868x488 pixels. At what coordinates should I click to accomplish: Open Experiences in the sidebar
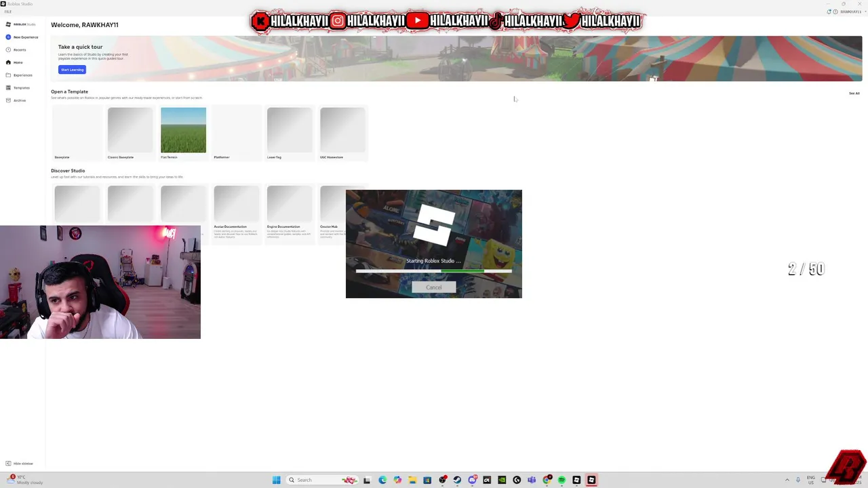point(19,75)
